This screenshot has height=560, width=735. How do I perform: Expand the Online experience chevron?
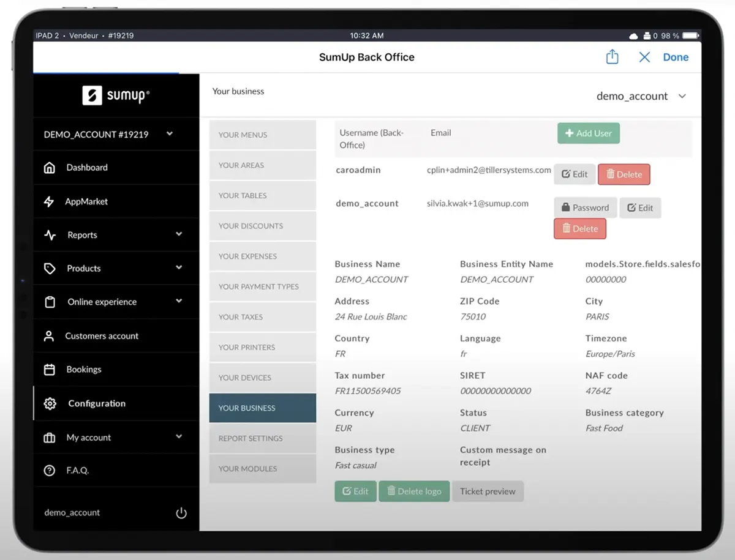tap(179, 301)
